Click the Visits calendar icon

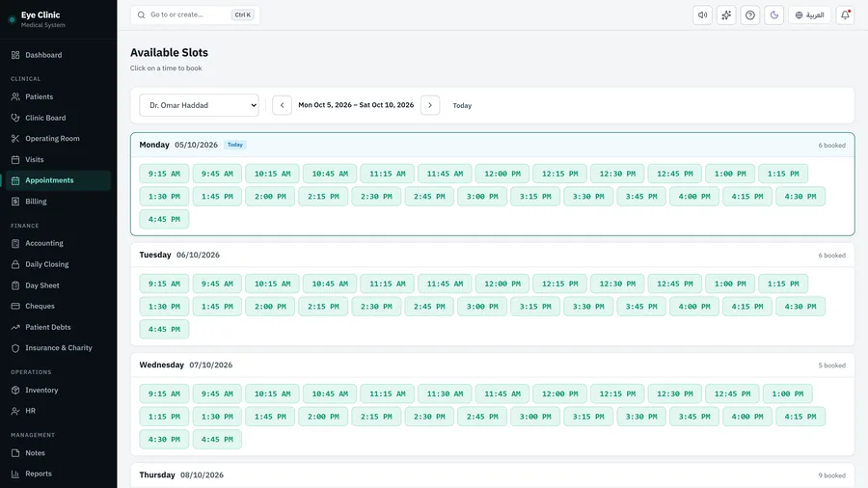coord(15,159)
